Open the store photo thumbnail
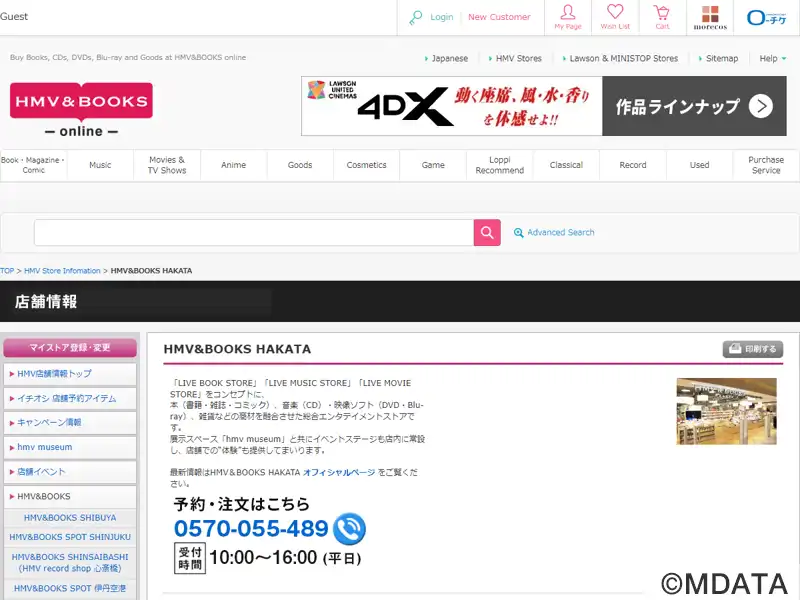Viewport: 800px width, 600px height. 727,411
